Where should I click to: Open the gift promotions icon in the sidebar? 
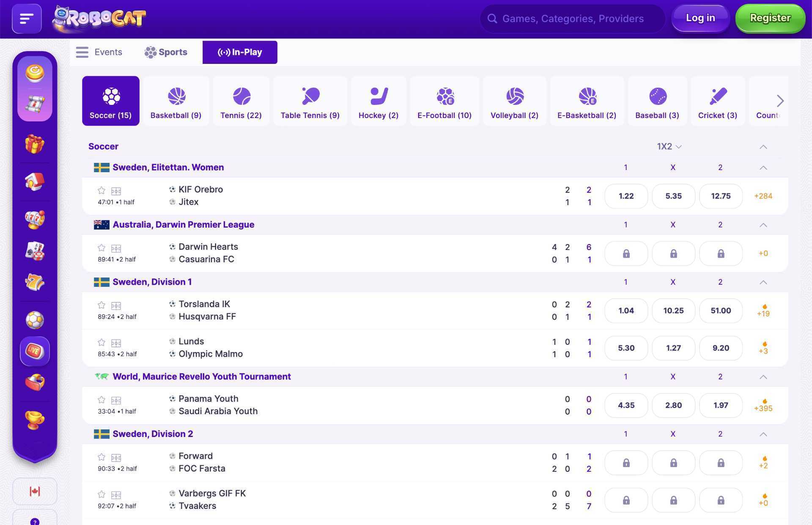(35, 144)
